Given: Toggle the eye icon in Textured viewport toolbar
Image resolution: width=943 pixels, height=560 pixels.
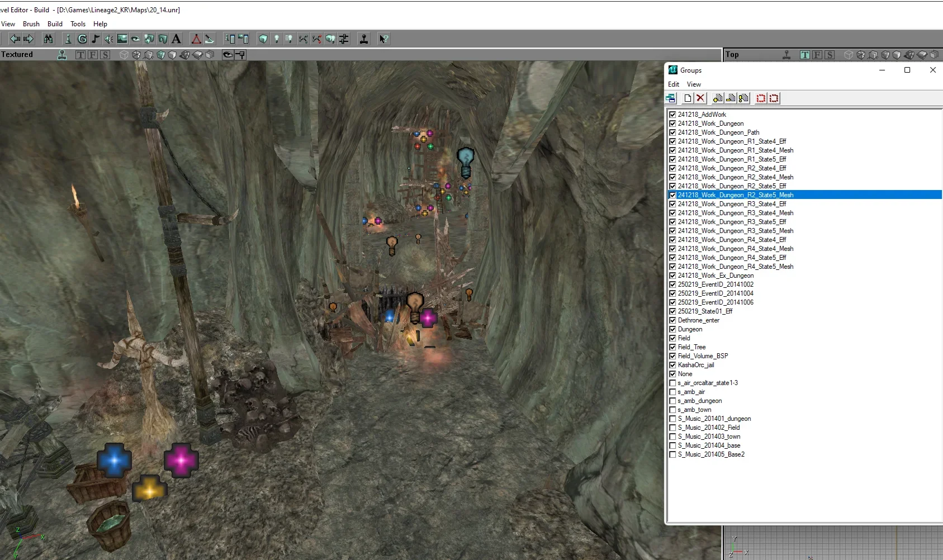Looking at the screenshot, I should pos(228,55).
